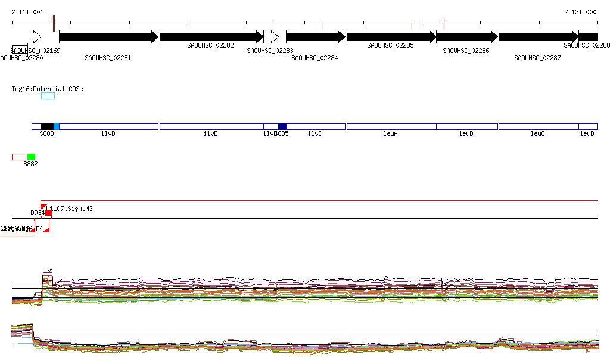Click the SAOUHSC_02287 gene arrow
Viewport: 610px width, 364px height.
click(x=539, y=37)
